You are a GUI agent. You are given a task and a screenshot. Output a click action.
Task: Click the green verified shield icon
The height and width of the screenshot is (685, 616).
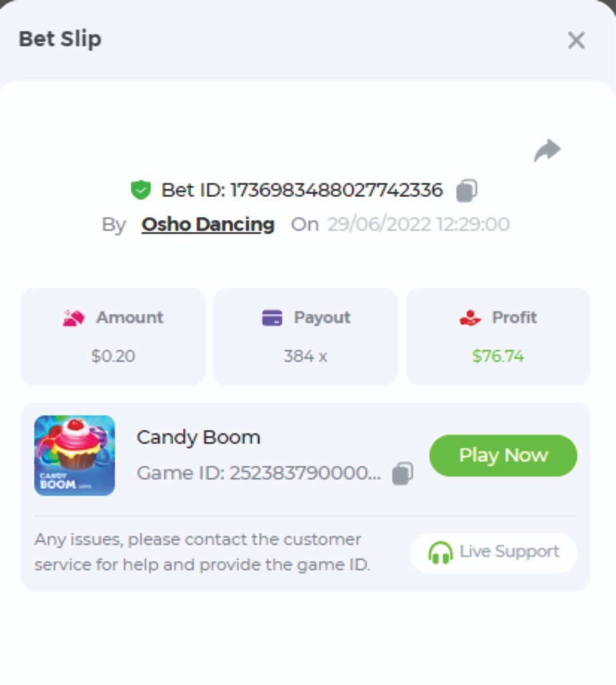point(140,190)
